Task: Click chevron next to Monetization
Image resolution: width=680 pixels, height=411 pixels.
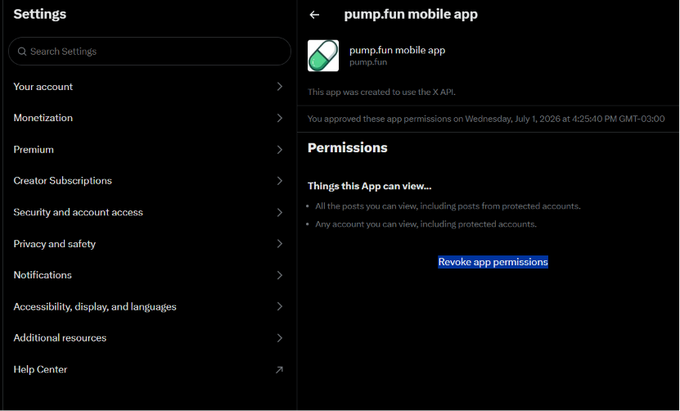Action: pyautogui.click(x=280, y=118)
